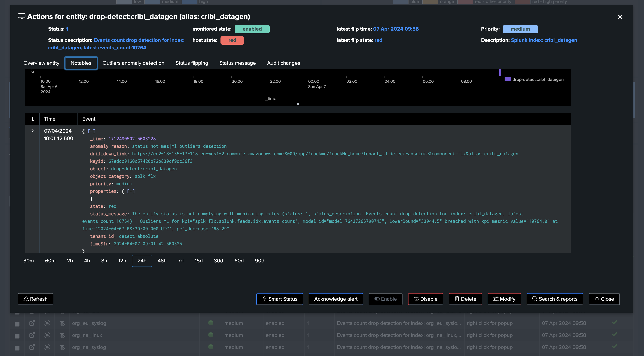Click tools icon in org_na_syslog row
644x356 pixels.
tap(47, 347)
